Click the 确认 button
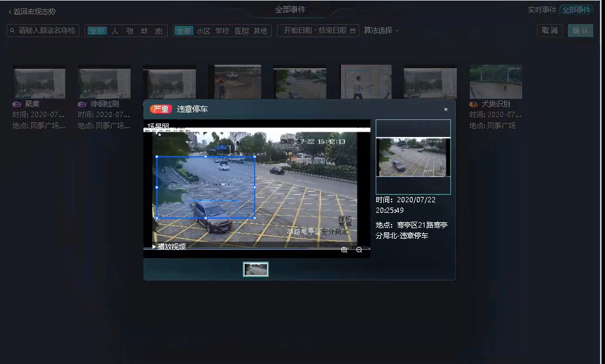This screenshot has width=605, height=364. (x=580, y=31)
